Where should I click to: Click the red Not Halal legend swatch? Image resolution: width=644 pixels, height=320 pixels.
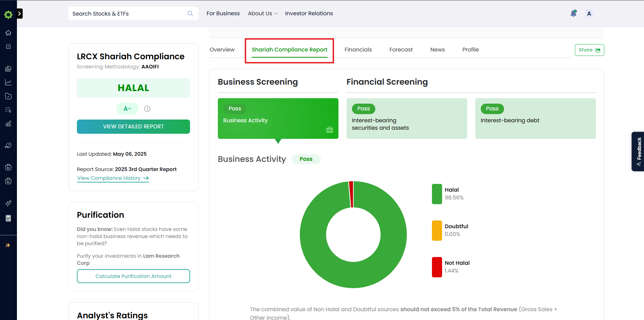coord(437,267)
